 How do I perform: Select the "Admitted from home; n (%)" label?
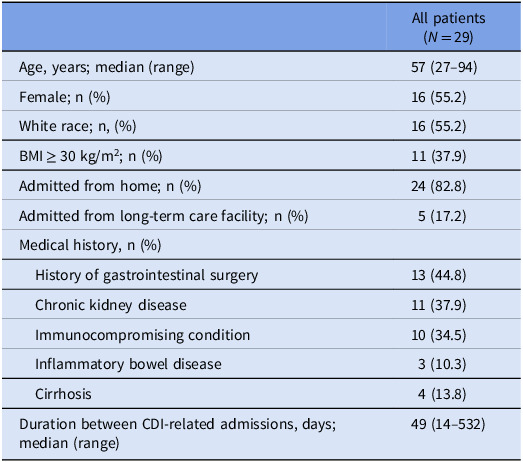pos(110,186)
